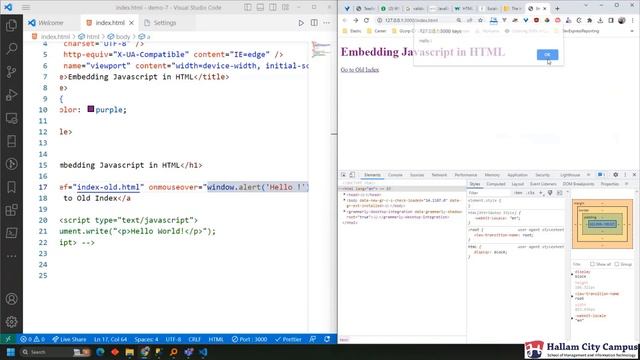
Task: Click the errors and warnings counter
Action: [32, 339]
